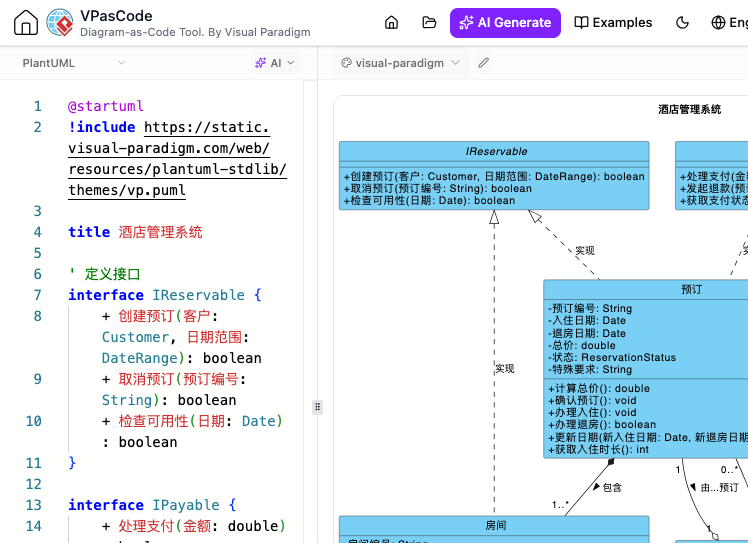Screen dimensions: 748x543
Task: Open the AI dropdown in editor toolbar
Action: [275, 63]
